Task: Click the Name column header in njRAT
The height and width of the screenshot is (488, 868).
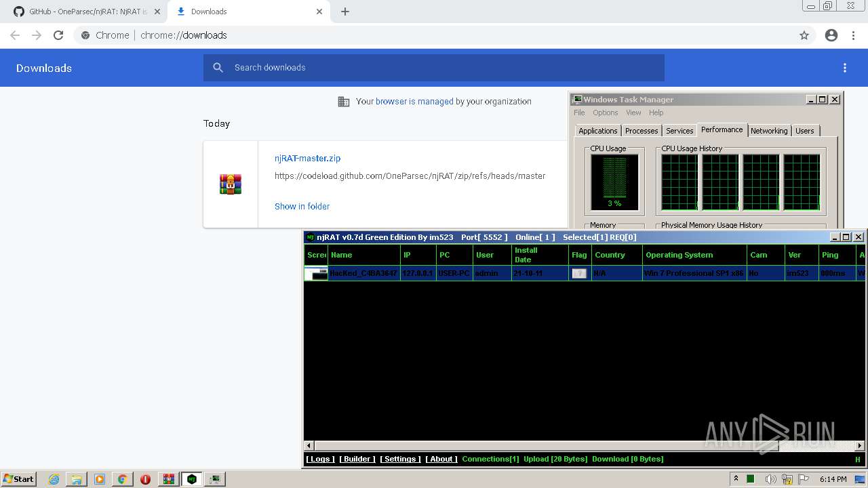Action: click(365, 255)
